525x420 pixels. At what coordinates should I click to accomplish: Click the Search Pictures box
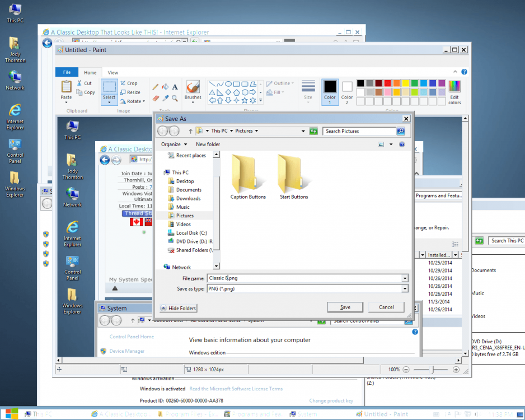359,131
